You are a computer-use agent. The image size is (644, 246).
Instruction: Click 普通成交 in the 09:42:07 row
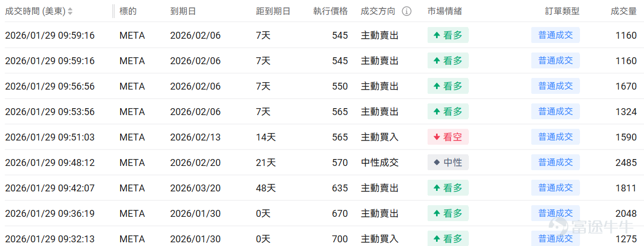coord(556,188)
